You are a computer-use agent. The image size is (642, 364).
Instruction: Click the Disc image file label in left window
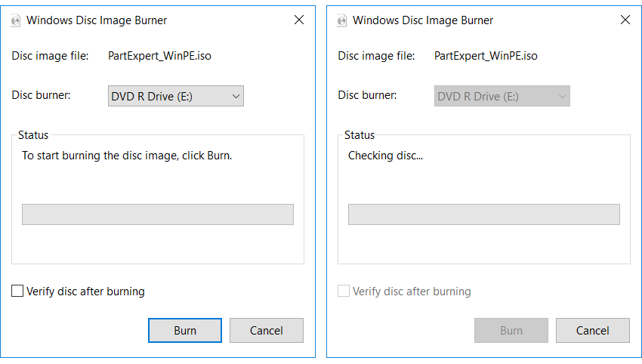coord(50,56)
